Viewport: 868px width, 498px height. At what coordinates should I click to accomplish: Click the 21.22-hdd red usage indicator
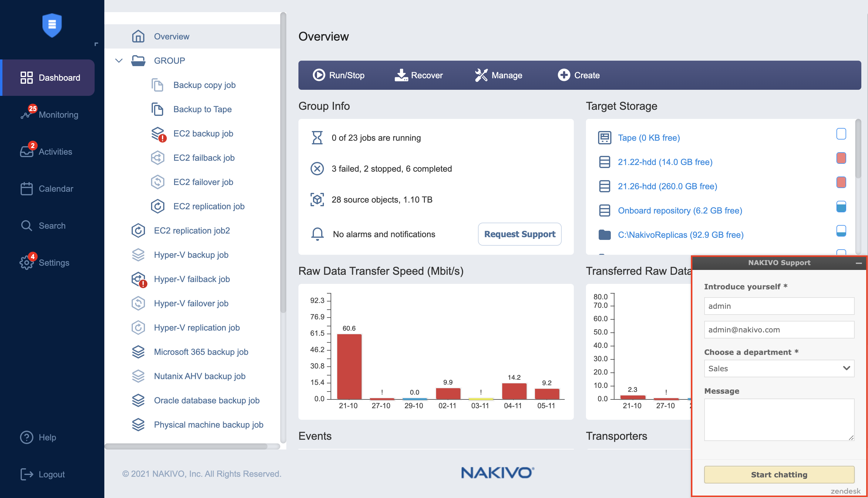click(x=841, y=158)
